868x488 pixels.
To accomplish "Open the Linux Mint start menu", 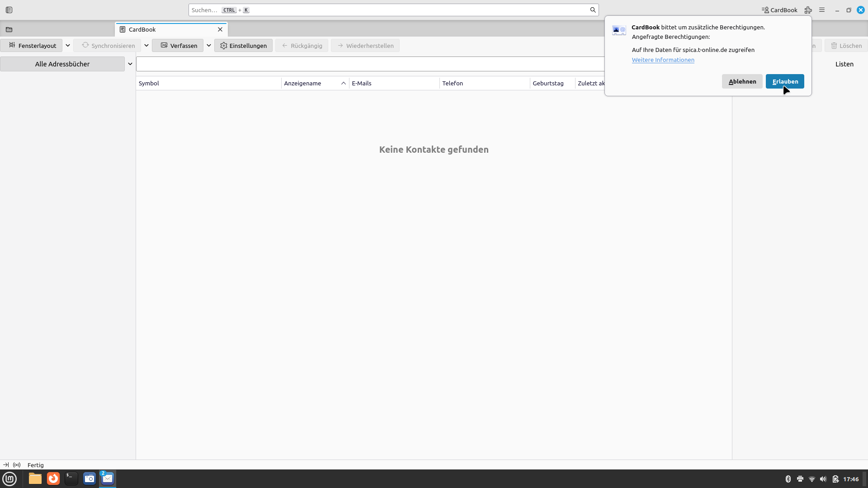I will 9,479.
